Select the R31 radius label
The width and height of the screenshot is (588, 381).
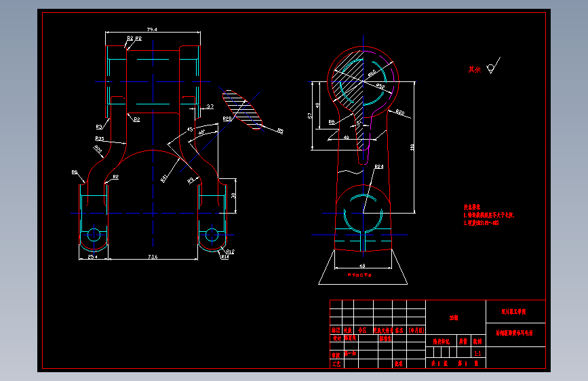point(164,178)
